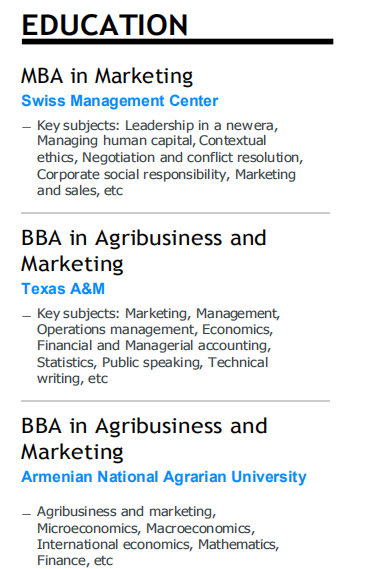The height and width of the screenshot is (569, 387).
Task: Click the gray divider below the MBA section
Action: pyautogui.click(x=175, y=213)
